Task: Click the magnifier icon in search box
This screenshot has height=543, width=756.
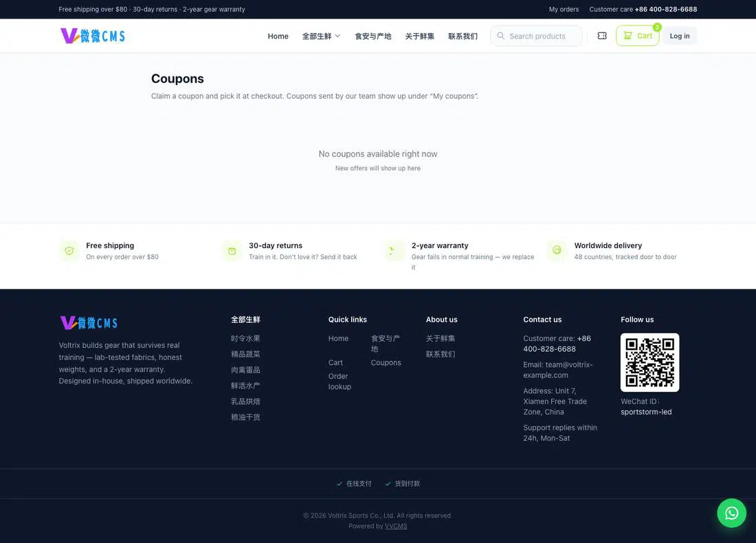Action: (500, 36)
